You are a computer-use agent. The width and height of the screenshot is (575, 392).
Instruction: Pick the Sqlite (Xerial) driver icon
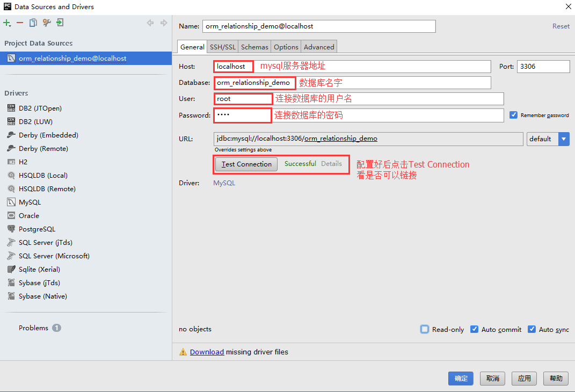click(x=11, y=270)
